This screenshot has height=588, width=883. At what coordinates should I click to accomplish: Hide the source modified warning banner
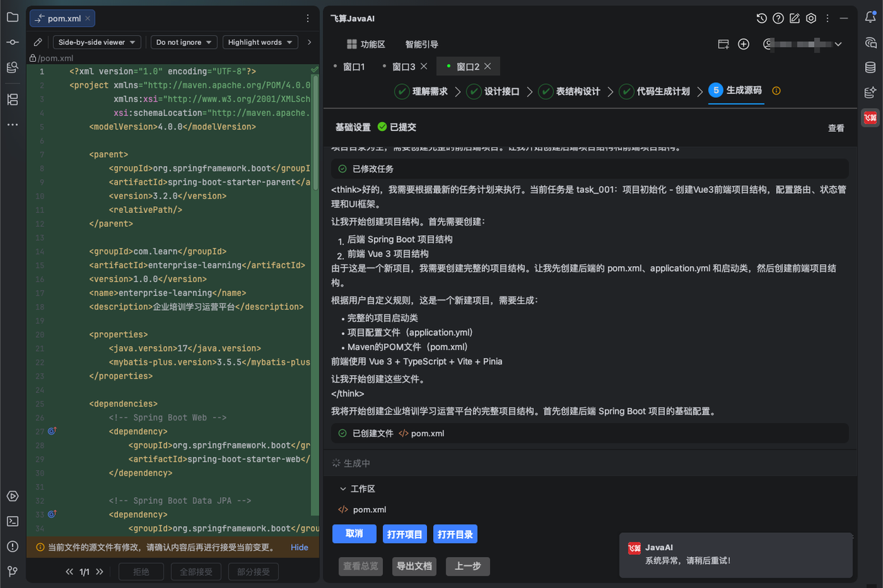coord(299,547)
